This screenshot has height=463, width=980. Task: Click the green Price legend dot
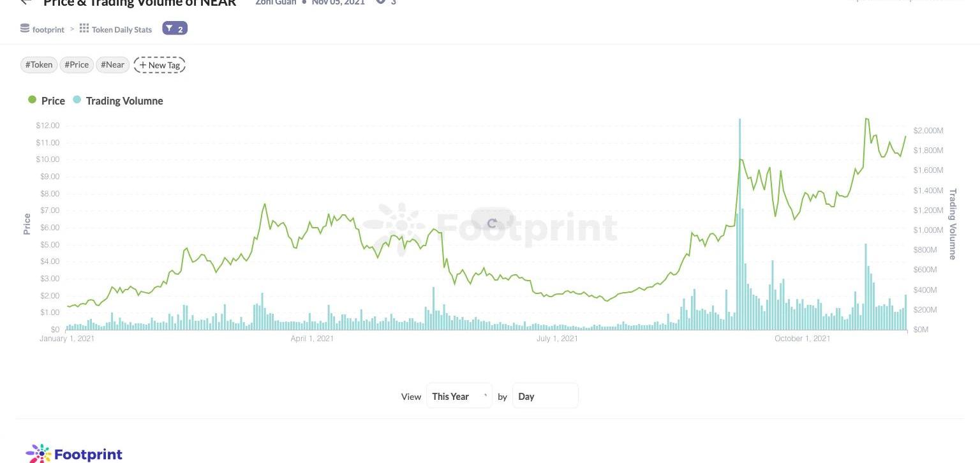pos(32,100)
